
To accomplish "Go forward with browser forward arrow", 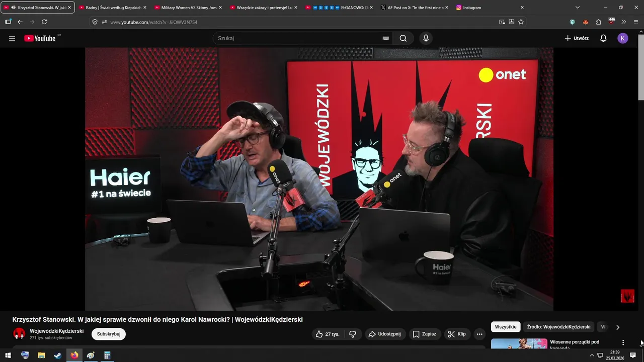I will point(32,22).
